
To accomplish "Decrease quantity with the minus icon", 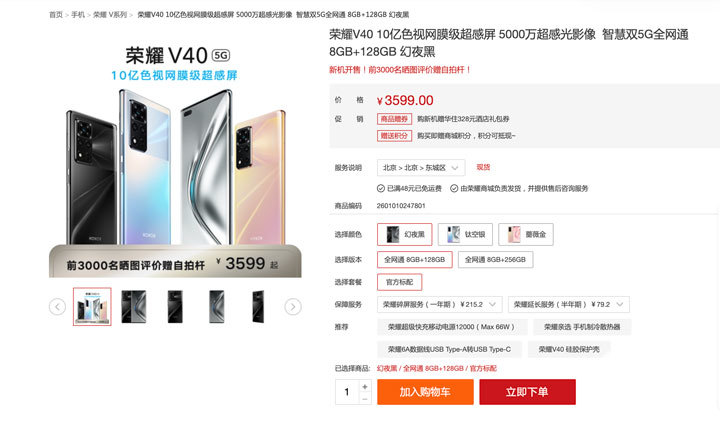I will tap(365, 399).
